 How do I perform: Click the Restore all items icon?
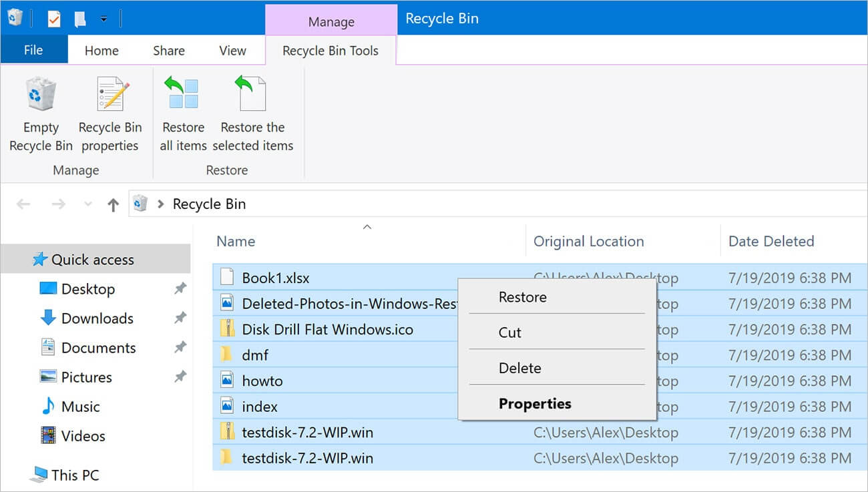(183, 93)
